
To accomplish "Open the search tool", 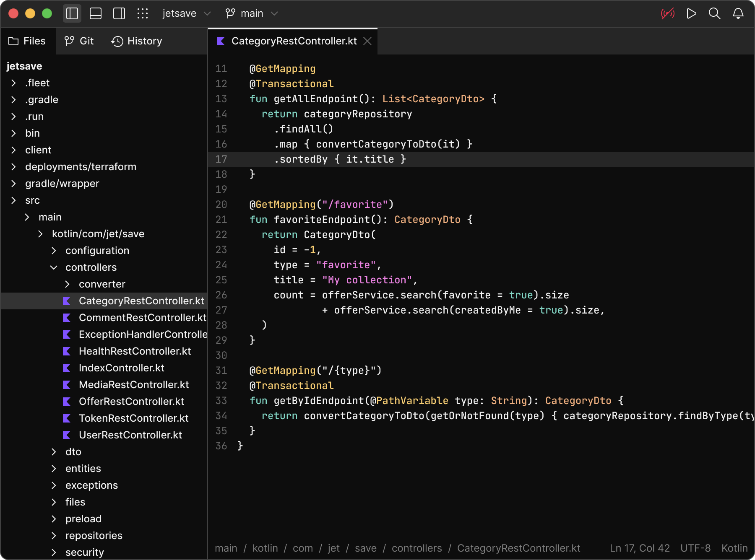I will [714, 13].
